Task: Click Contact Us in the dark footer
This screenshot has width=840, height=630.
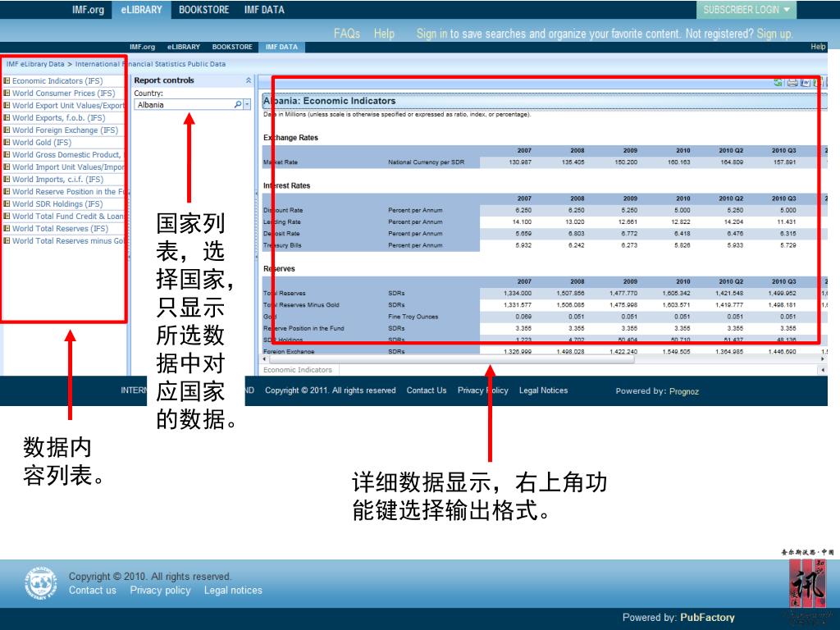Action: [x=427, y=390]
